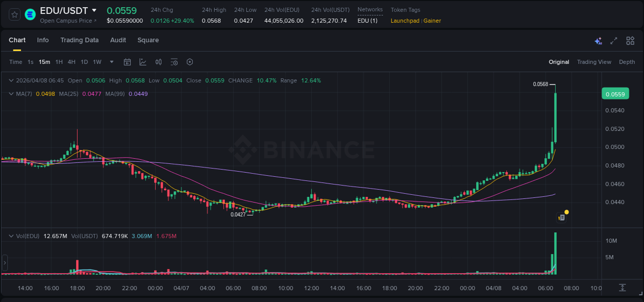Expand chart to fullscreen

(x=614, y=40)
